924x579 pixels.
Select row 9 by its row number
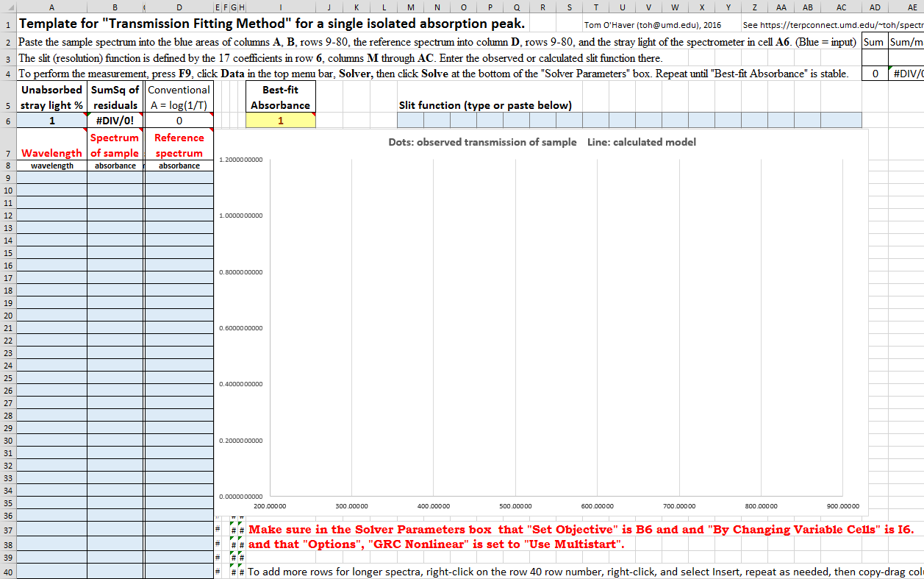[7, 178]
